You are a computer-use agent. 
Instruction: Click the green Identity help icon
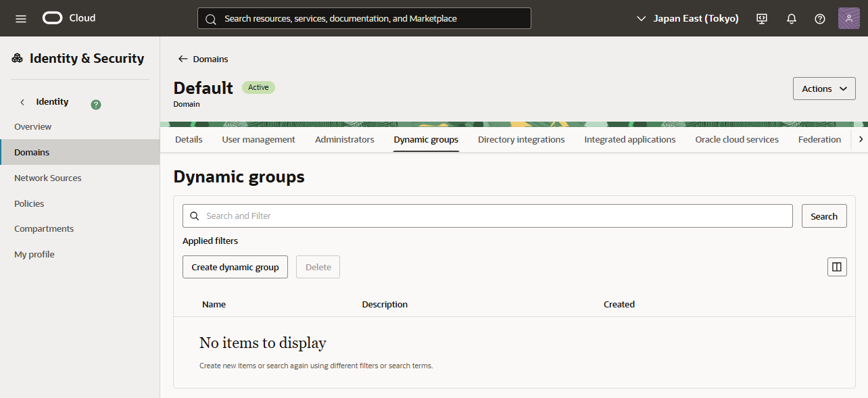click(x=96, y=104)
